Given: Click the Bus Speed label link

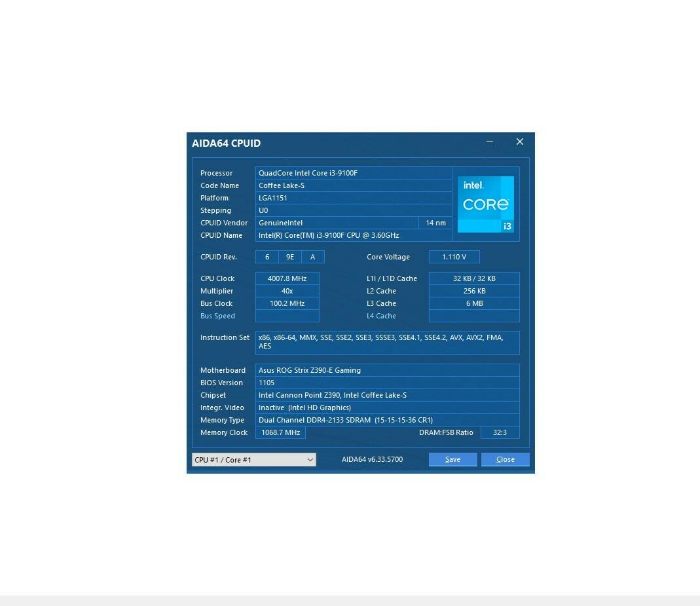Looking at the screenshot, I should click(x=217, y=316).
